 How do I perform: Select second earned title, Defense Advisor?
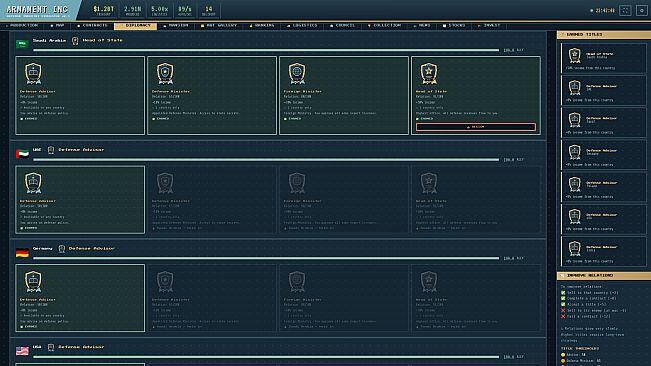point(603,90)
